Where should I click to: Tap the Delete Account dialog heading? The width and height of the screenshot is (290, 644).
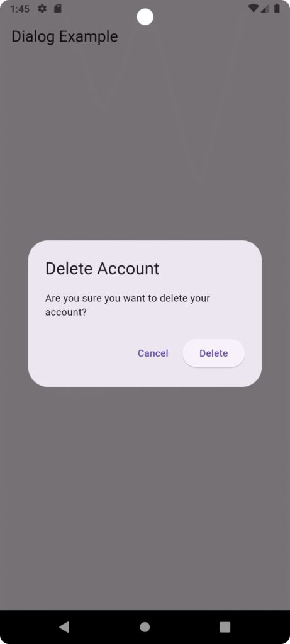pos(103,269)
